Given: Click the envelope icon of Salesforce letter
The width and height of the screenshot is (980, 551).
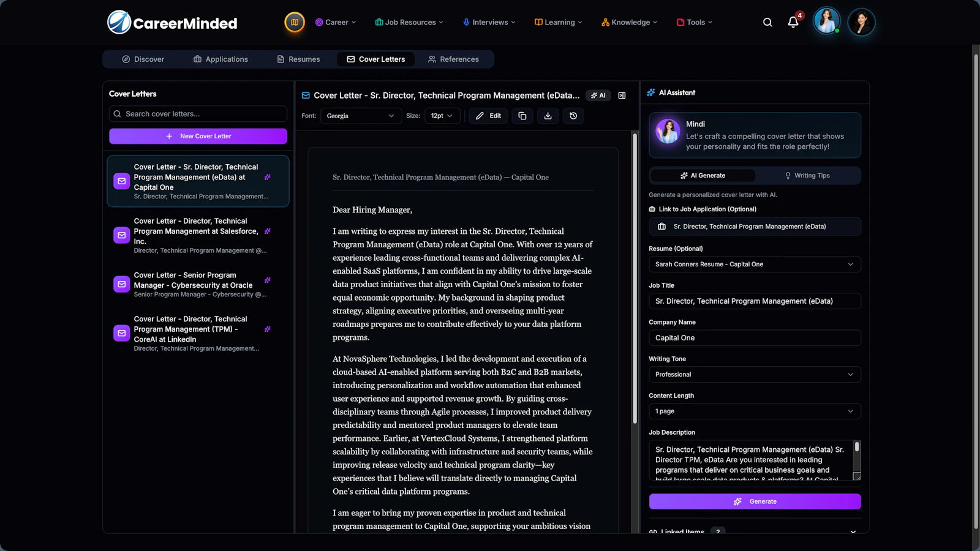Looking at the screenshot, I should click(x=122, y=235).
